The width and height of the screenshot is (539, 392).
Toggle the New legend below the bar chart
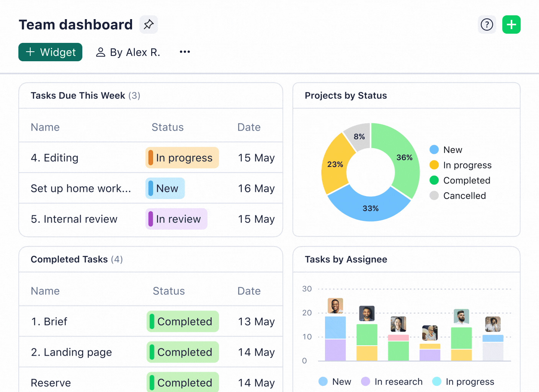pyautogui.click(x=323, y=381)
